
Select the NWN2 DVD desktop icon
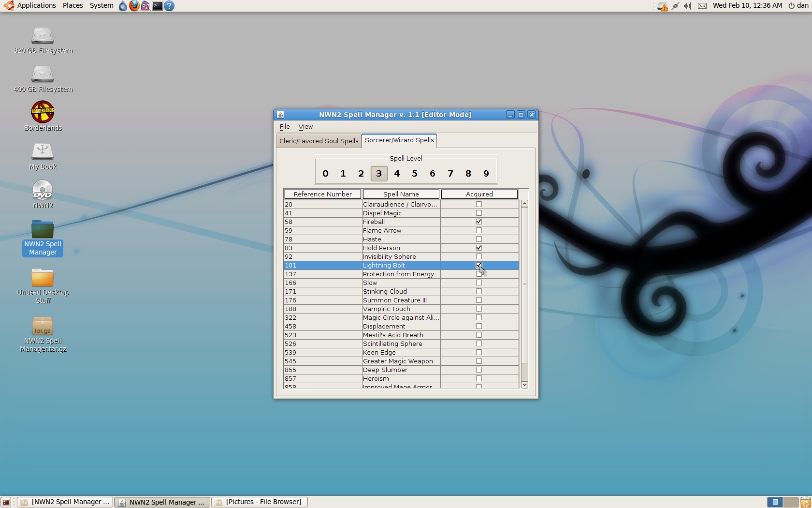click(x=43, y=190)
